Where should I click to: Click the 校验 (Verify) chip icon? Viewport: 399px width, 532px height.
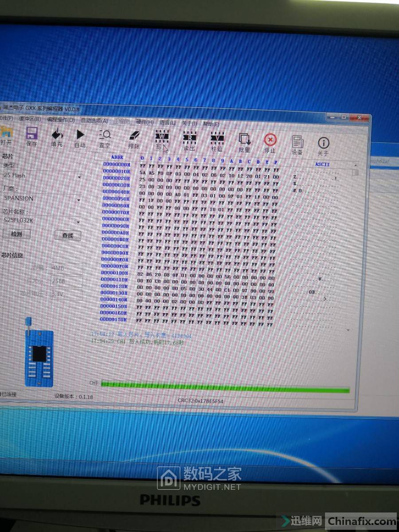[217, 137]
